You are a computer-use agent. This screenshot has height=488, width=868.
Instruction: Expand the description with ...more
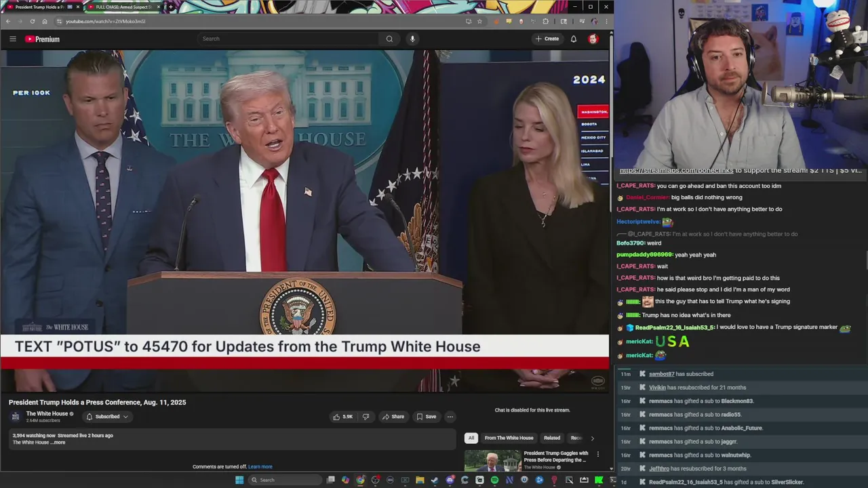click(x=59, y=442)
